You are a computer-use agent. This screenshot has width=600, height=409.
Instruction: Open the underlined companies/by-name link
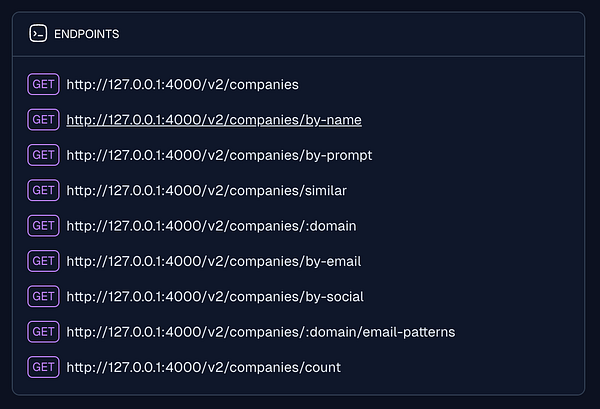pos(213,120)
